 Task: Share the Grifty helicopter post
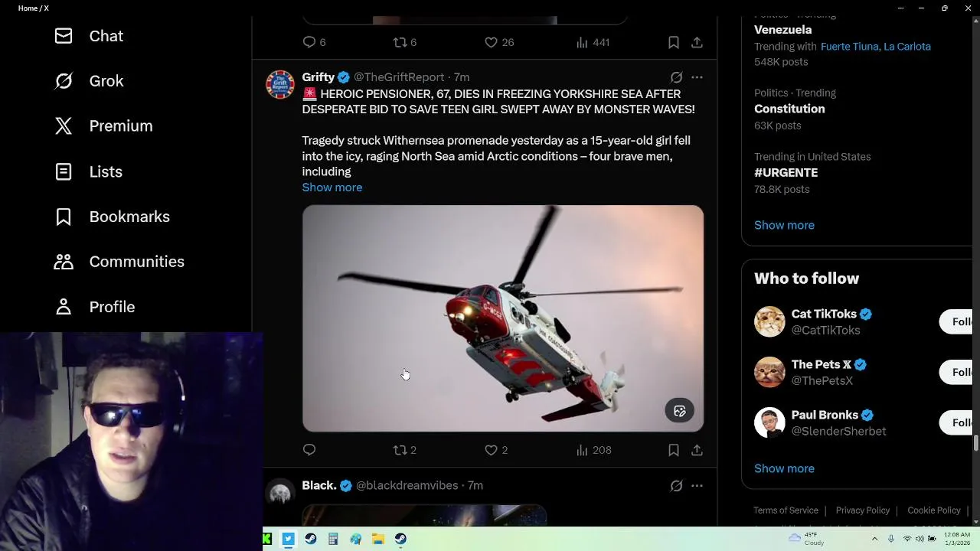pyautogui.click(x=697, y=450)
